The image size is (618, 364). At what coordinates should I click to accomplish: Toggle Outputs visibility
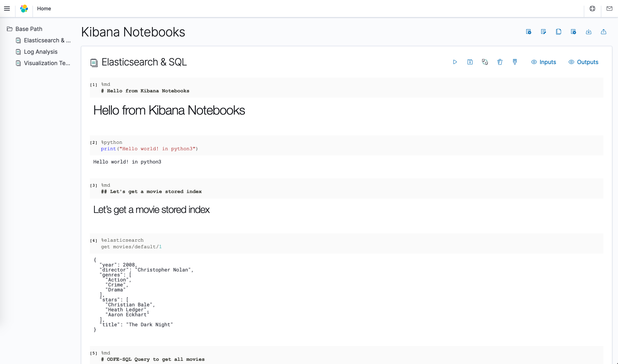click(583, 62)
